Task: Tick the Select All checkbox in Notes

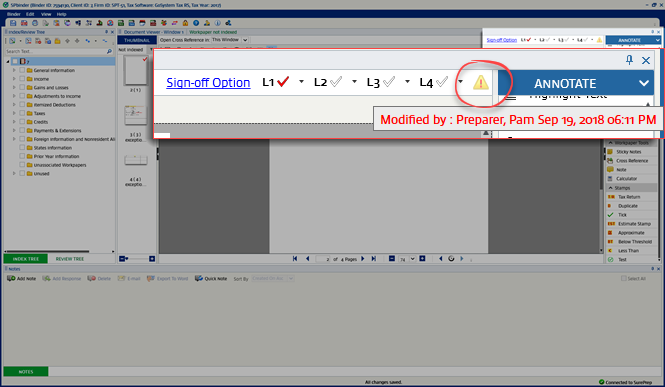Action: pos(623,278)
